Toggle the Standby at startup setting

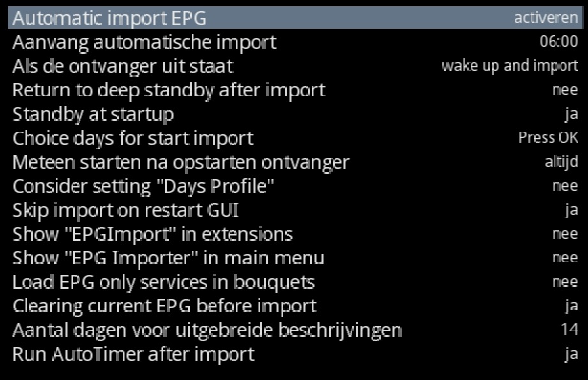(571, 114)
